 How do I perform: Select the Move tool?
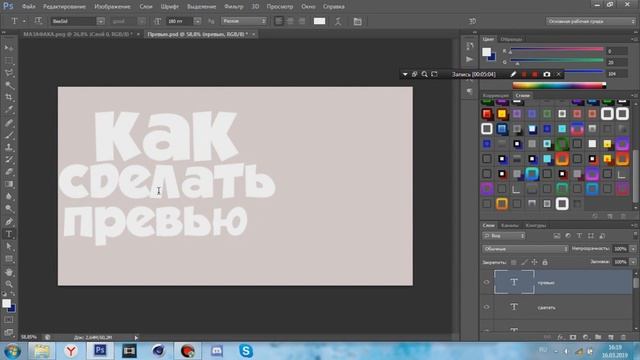pos(9,48)
